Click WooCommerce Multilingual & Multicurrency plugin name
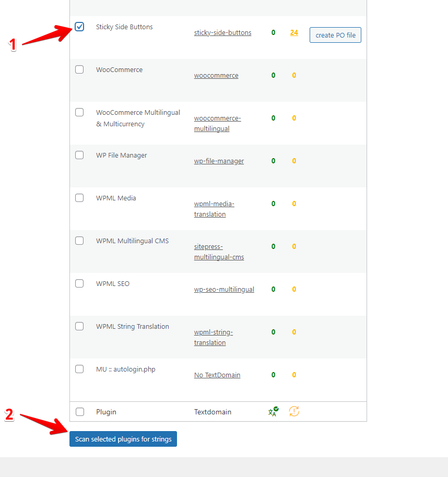Image resolution: width=448 pixels, height=477 pixels. (138, 118)
